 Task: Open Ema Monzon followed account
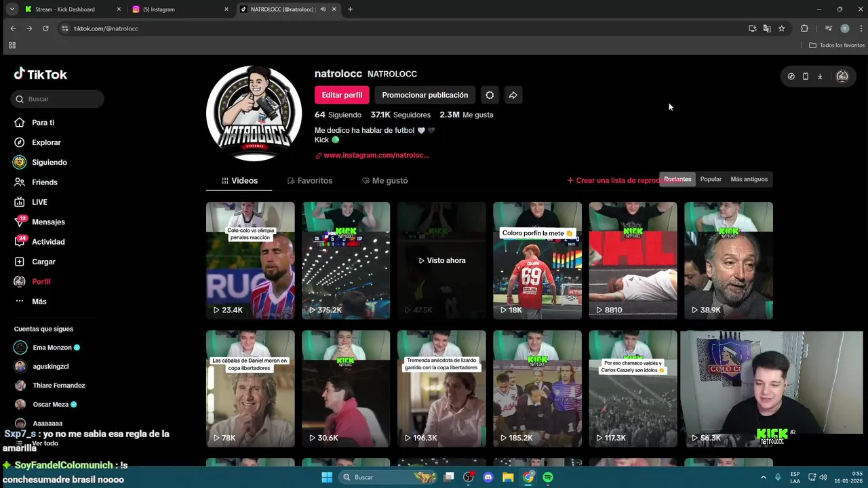(x=47, y=348)
